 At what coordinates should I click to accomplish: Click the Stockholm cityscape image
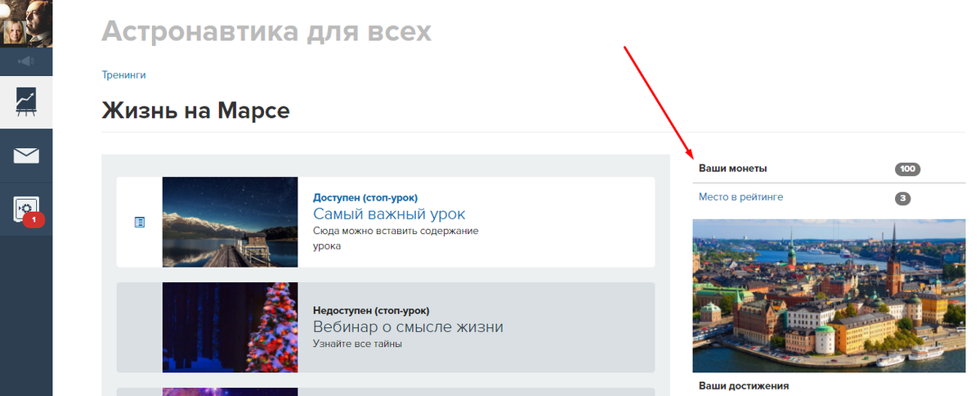[x=829, y=295]
